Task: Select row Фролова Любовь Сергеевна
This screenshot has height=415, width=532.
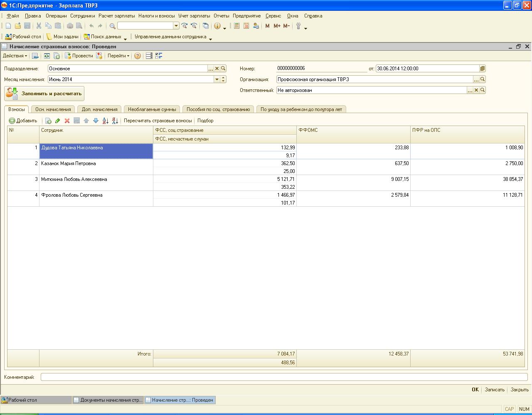Action: [x=266, y=199]
